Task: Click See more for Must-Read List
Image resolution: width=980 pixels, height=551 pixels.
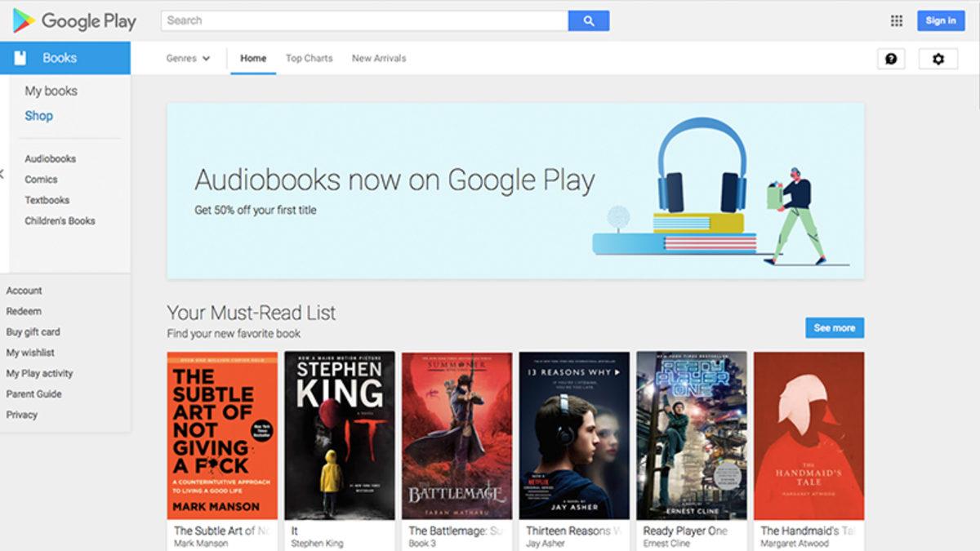Action: point(835,327)
